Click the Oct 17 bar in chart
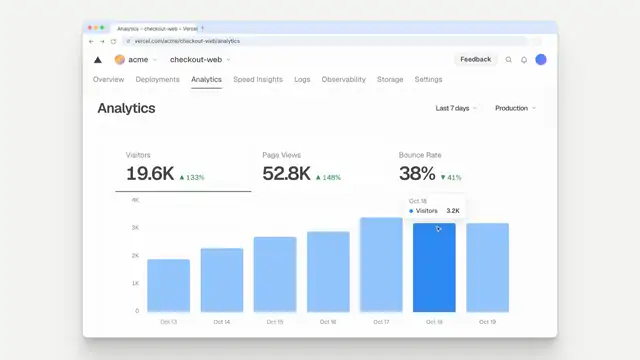Viewport: 640px width, 360px height. point(381,265)
